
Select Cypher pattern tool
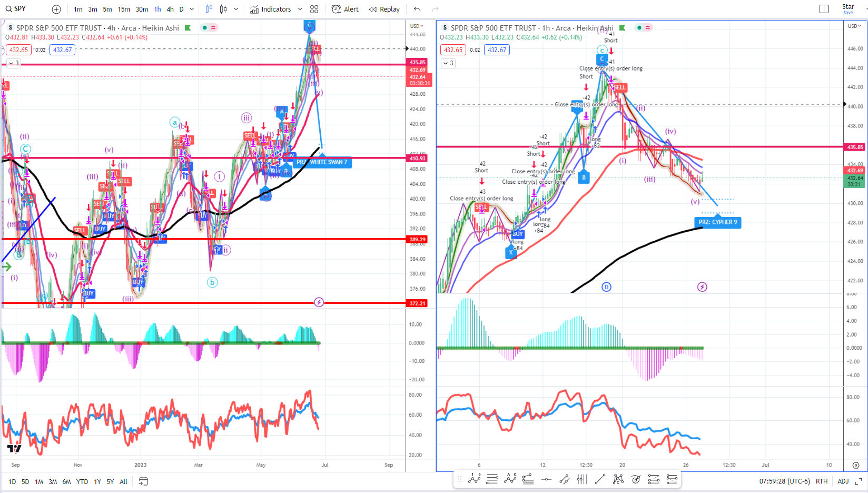point(618,479)
